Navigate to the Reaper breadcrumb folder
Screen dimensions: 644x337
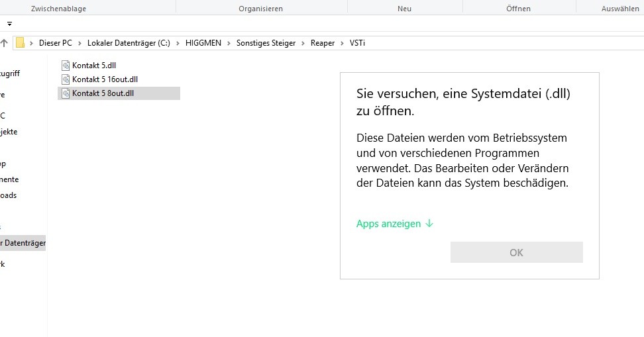click(323, 43)
